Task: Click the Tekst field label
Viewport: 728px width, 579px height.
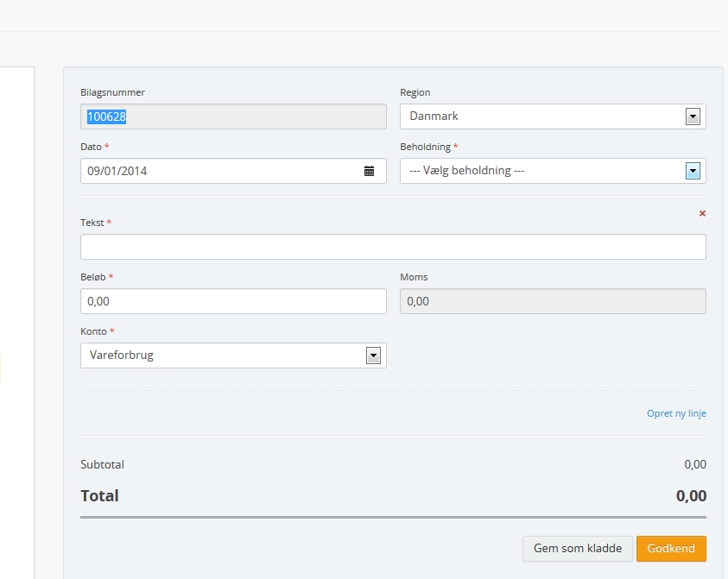Action: click(x=92, y=223)
